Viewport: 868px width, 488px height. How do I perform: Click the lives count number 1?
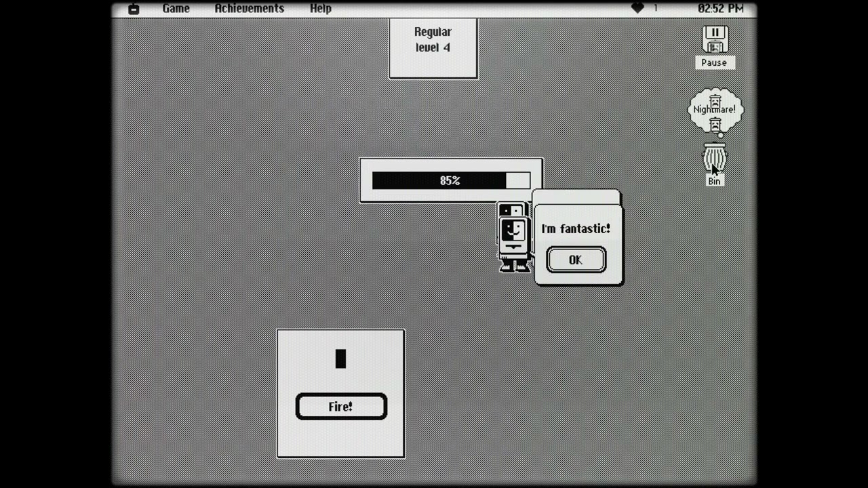655,8
